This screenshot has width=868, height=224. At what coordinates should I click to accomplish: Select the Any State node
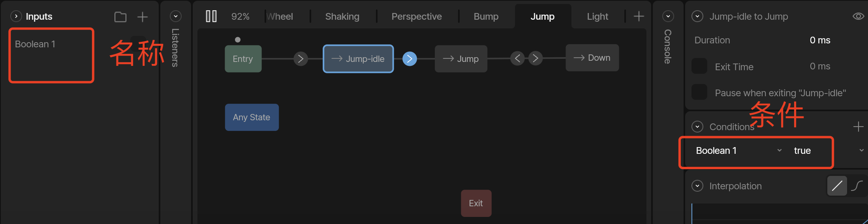point(252,117)
